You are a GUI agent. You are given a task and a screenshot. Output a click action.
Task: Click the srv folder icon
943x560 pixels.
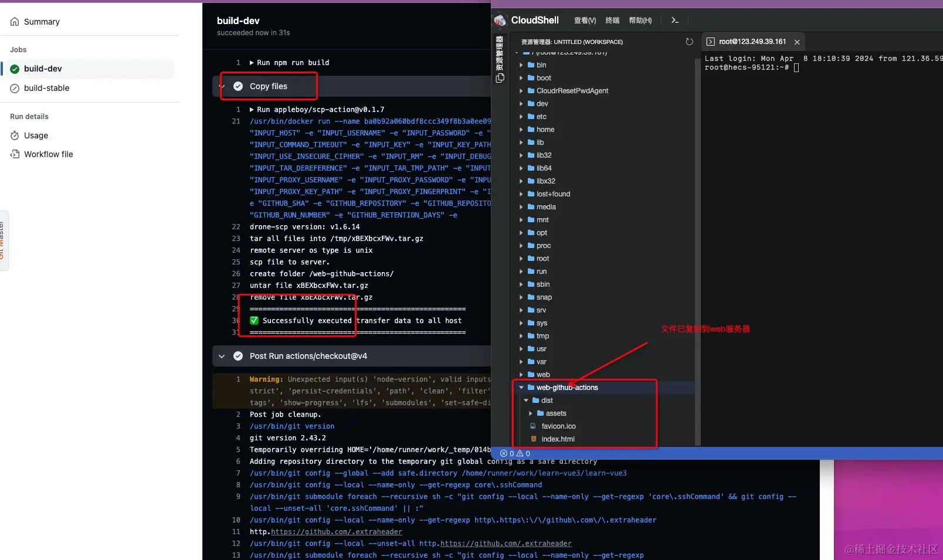[x=531, y=310]
